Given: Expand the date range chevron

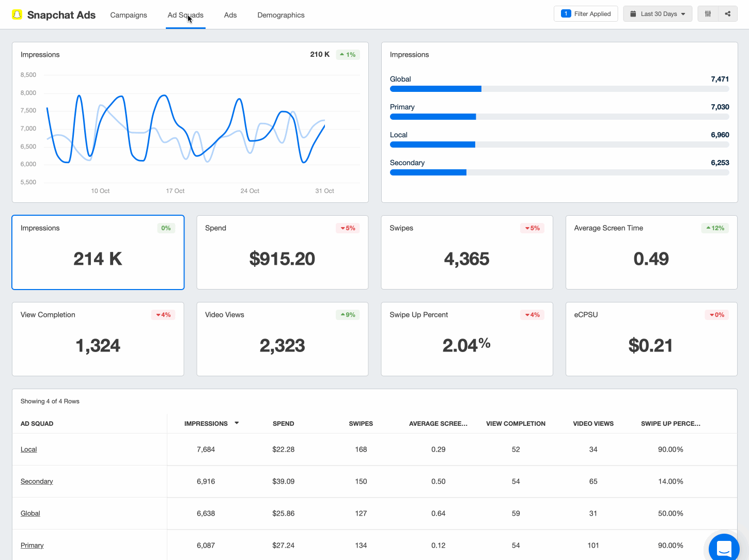Looking at the screenshot, I should point(683,14).
